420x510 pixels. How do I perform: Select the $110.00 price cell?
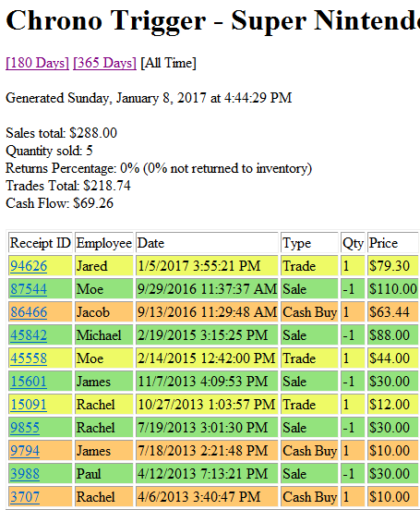(392, 289)
